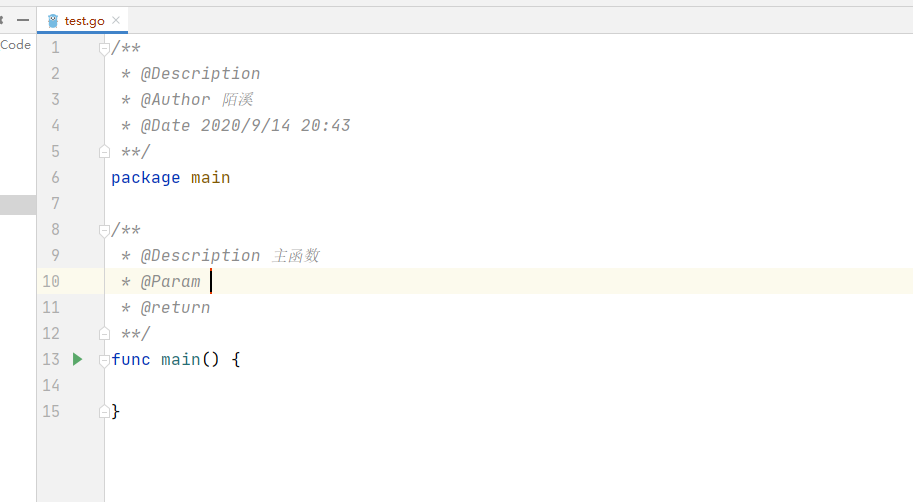Click the 'Code' label in the left panel
Image resolution: width=913 pixels, height=502 pixels.
tap(15, 45)
